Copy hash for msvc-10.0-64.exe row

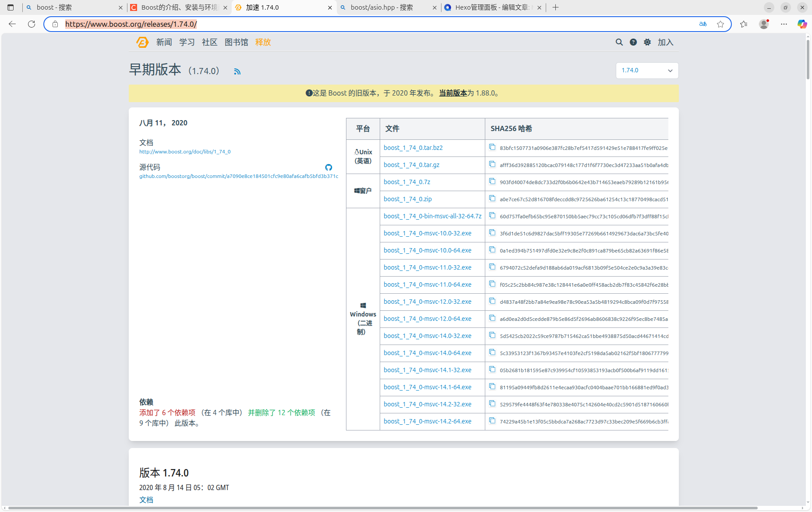pos(492,250)
